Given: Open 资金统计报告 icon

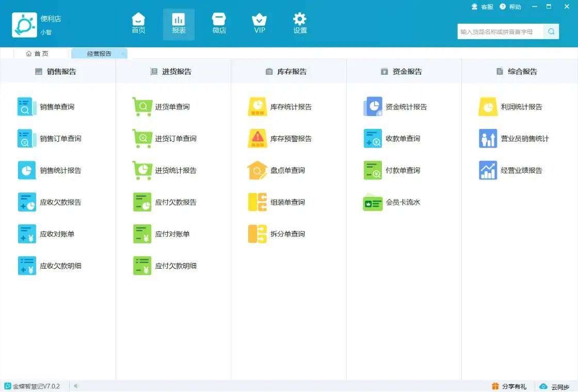Looking at the screenshot, I should click(373, 106).
